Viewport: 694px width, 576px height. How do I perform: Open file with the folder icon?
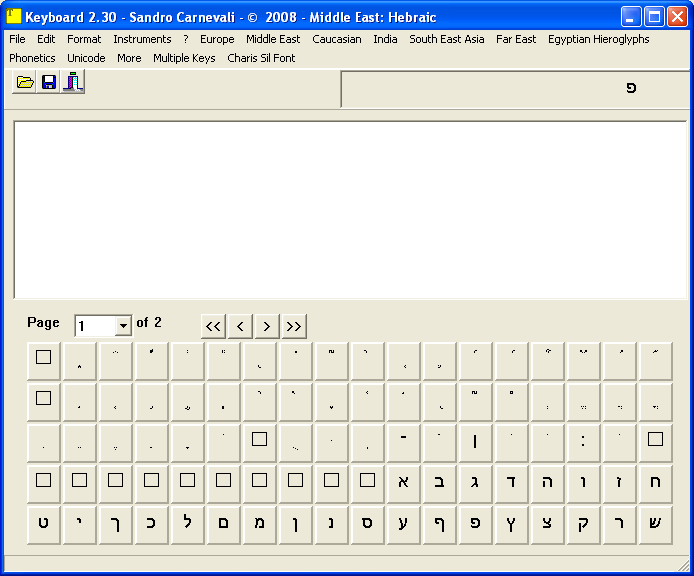25,82
